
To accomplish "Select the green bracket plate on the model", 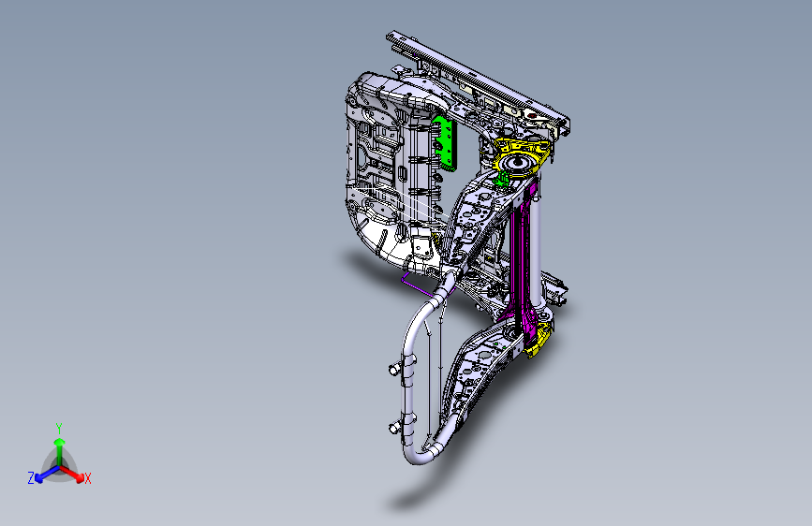I will [x=446, y=143].
